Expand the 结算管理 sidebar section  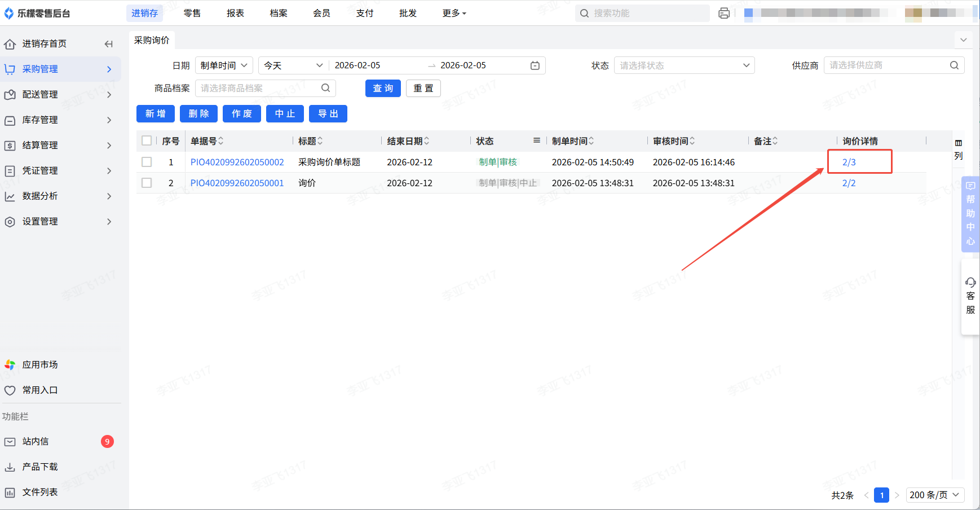(109, 146)
